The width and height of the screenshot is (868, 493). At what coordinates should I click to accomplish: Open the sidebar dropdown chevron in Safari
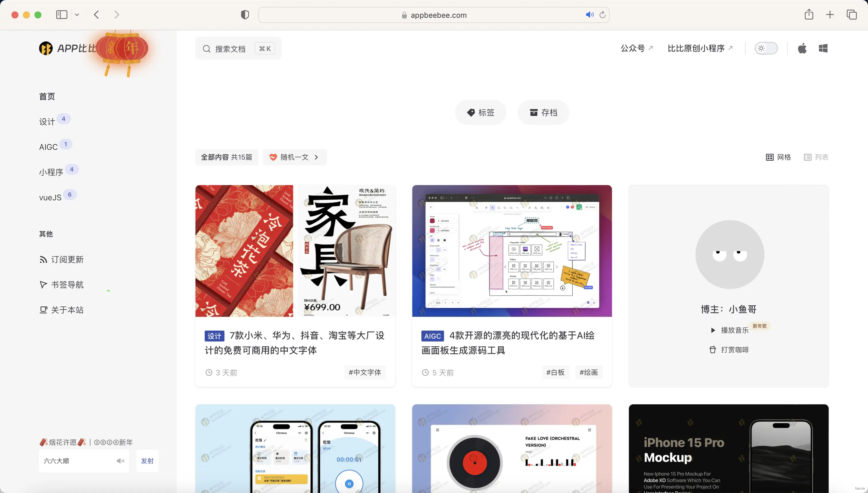click(x=77, y=15)
